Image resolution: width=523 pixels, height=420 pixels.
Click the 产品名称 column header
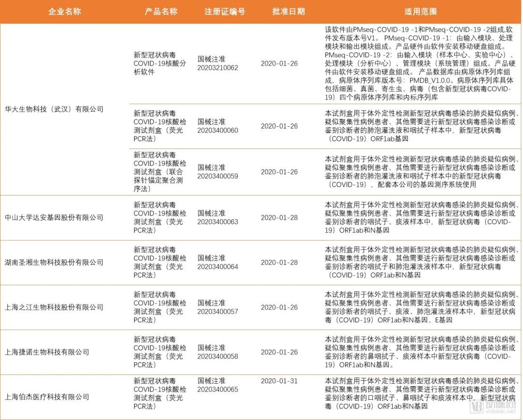click(x=161, y=12)
